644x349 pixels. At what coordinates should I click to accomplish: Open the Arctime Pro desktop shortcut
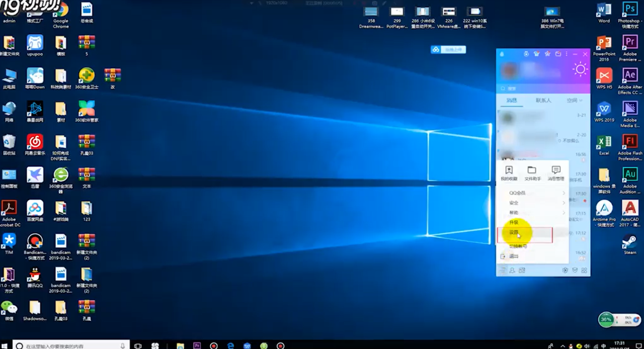pyautogui.click(x=604, y=214)
